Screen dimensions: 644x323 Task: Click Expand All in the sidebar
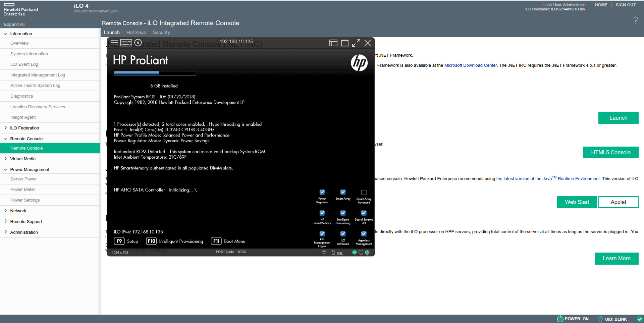14,24
